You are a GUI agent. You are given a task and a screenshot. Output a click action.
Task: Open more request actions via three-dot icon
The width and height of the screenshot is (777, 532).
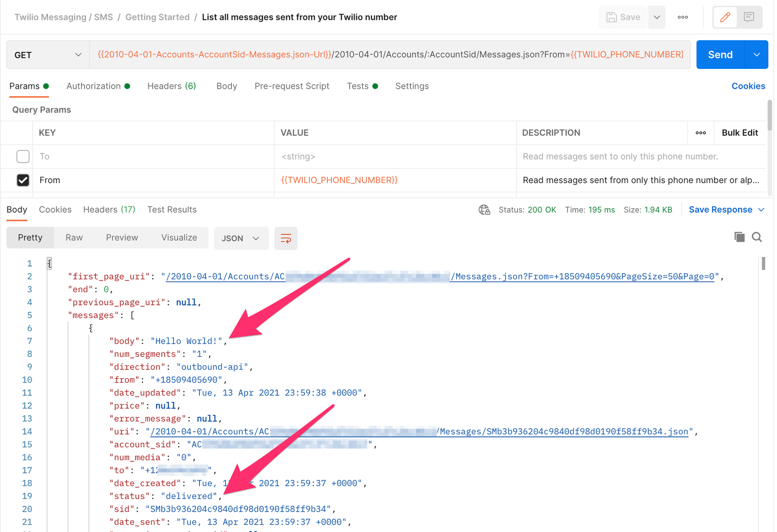(683, 17)
